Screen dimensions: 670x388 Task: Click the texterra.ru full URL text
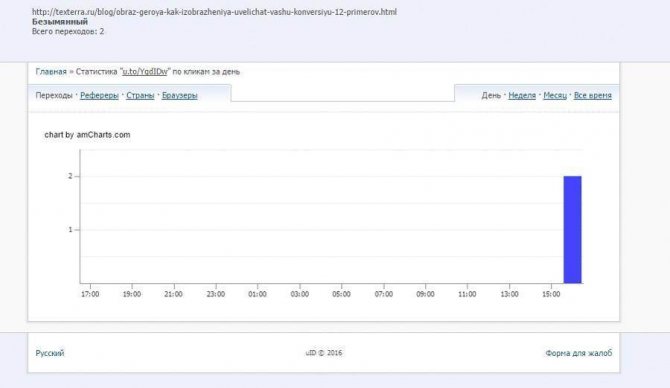(x=214, y=12)
